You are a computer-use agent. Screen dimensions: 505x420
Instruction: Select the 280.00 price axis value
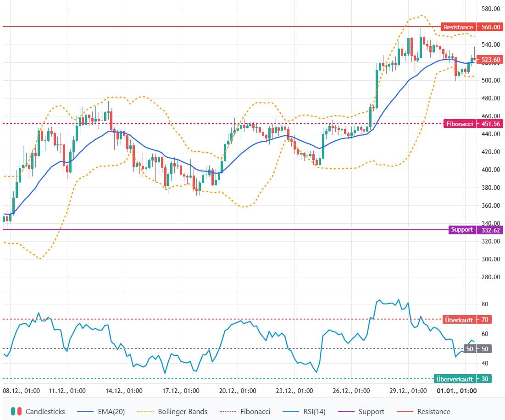point(490,277)
